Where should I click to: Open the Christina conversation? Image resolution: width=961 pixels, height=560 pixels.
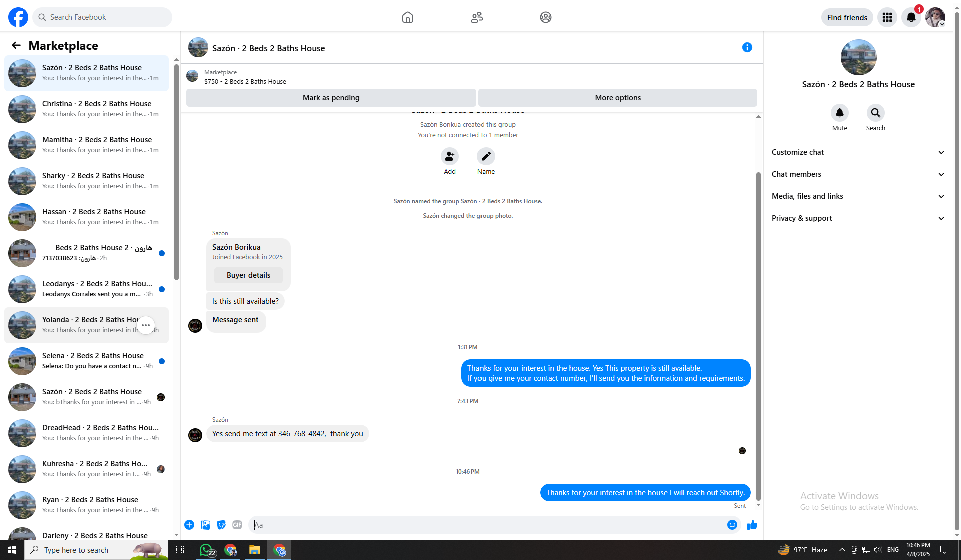pyautogui.click(x=86, y=109)
